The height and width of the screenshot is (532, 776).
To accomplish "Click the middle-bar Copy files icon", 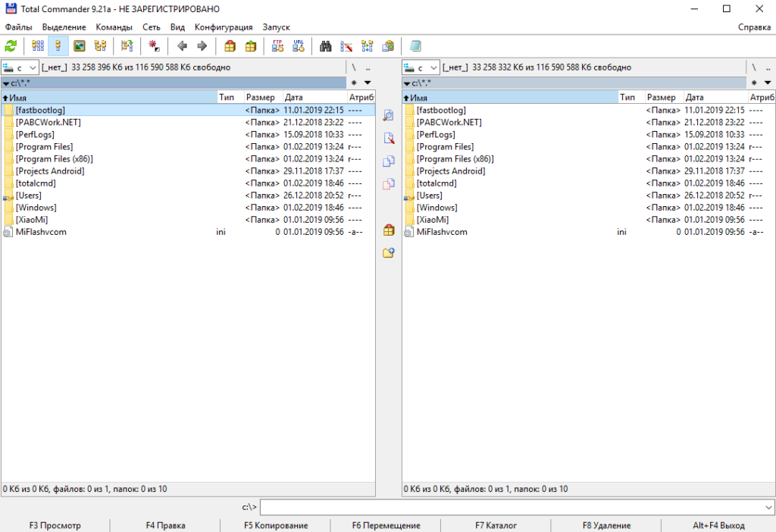I will pos(389,161).
